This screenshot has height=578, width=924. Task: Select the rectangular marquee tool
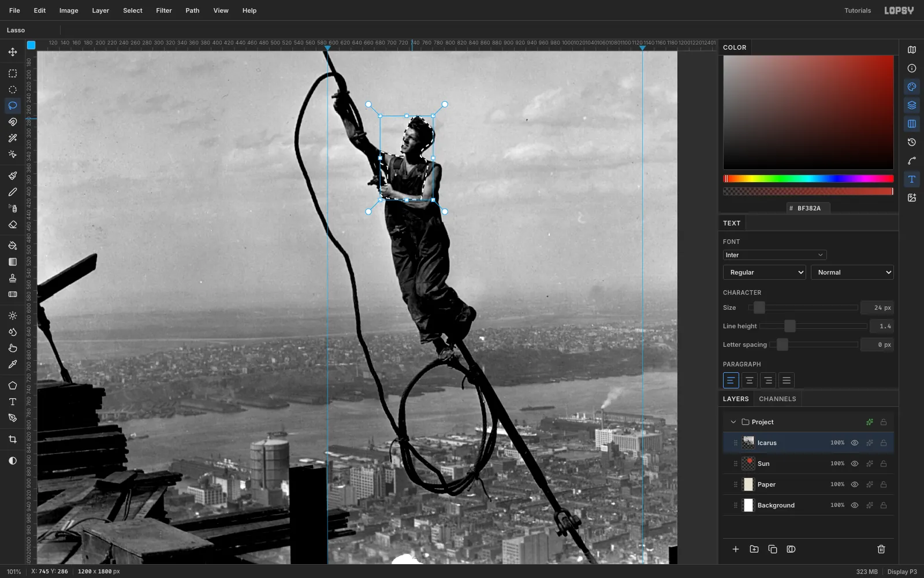pyautogui.click(x=13, y=73)
